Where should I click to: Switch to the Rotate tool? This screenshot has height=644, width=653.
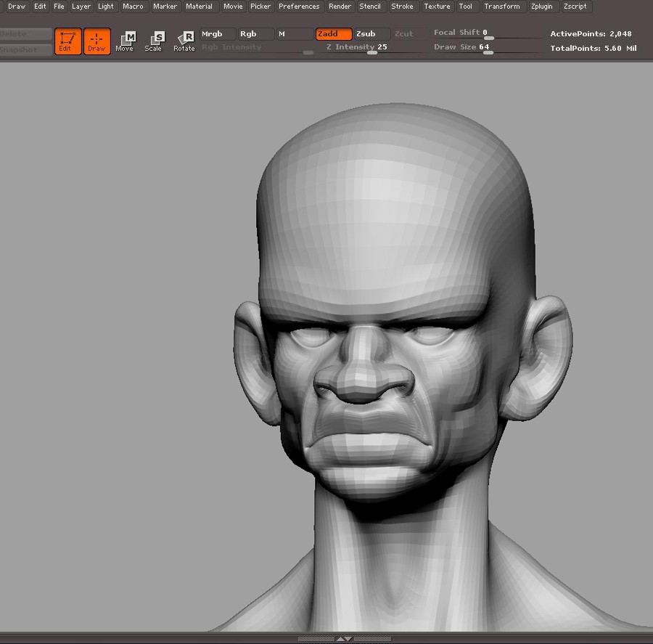coord(184,41)
